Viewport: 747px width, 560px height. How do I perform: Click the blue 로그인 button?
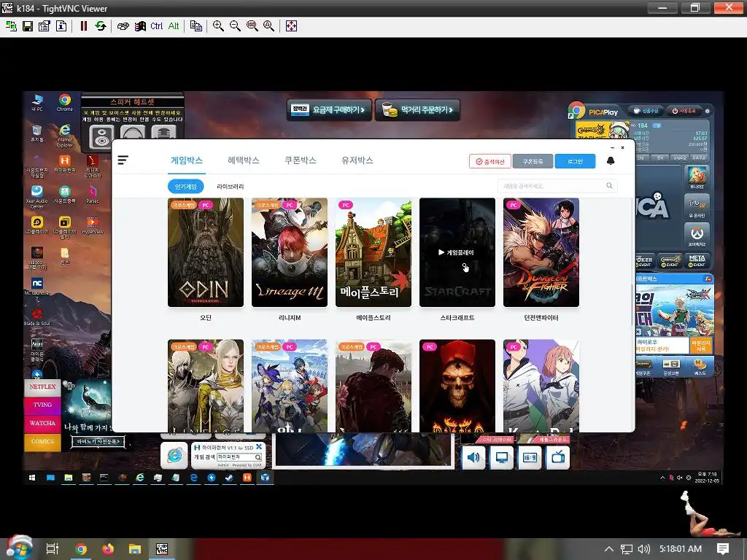[575, 161]
